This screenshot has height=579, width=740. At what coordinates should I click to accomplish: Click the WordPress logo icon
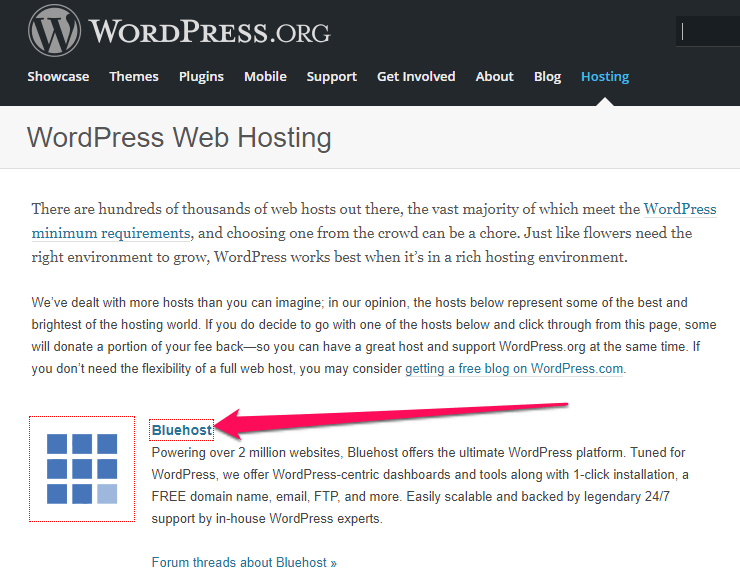pos(54,31)
